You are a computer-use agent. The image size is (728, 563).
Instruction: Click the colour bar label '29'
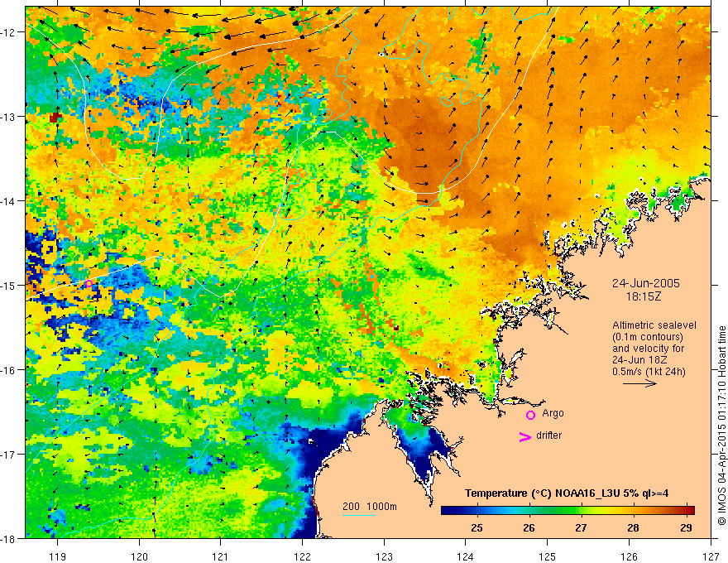coord(686,527)
